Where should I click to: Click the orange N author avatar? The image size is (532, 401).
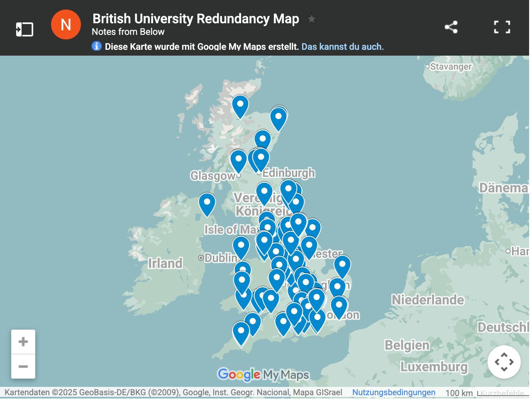pyautogui.click(x=66, y=25)
